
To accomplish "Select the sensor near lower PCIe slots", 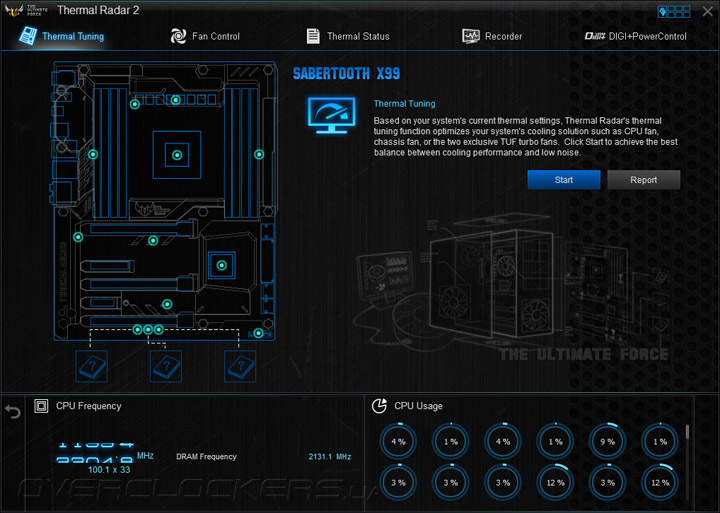I will click(167, 304).
